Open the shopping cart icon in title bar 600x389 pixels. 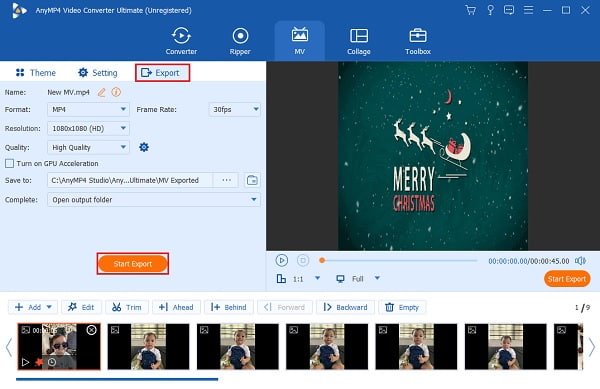[x=470, y=10]
